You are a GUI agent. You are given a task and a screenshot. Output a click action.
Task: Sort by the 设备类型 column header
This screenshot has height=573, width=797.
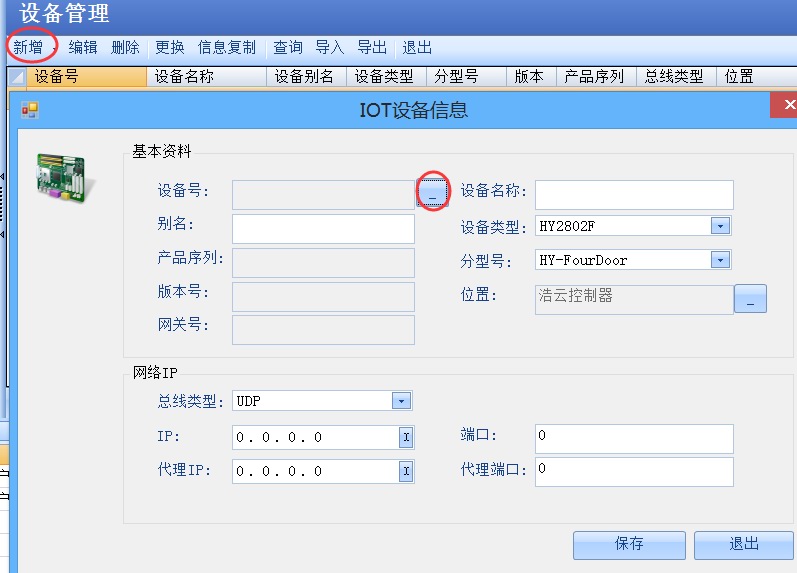pos(384,77)
